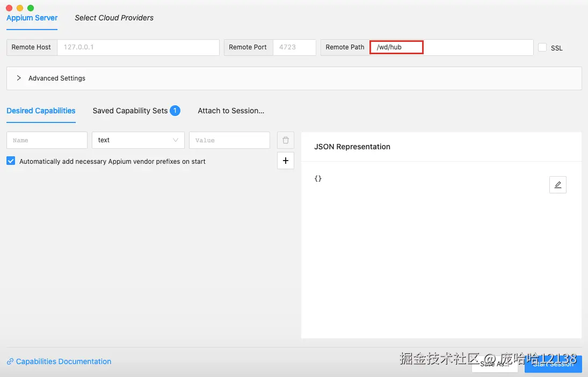Viewport: 588px width, 377px height.
Task: Click the Remote Path label
Action: (345, 47)
